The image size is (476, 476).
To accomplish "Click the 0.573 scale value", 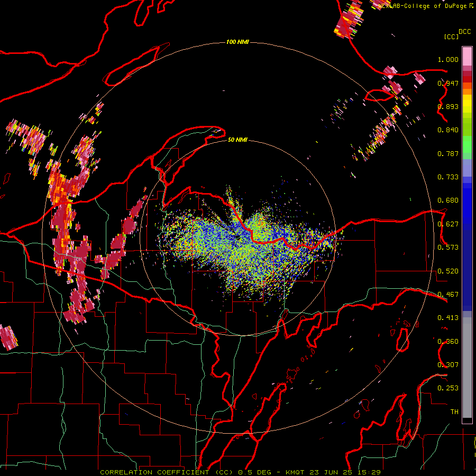I will pos(448,248).
